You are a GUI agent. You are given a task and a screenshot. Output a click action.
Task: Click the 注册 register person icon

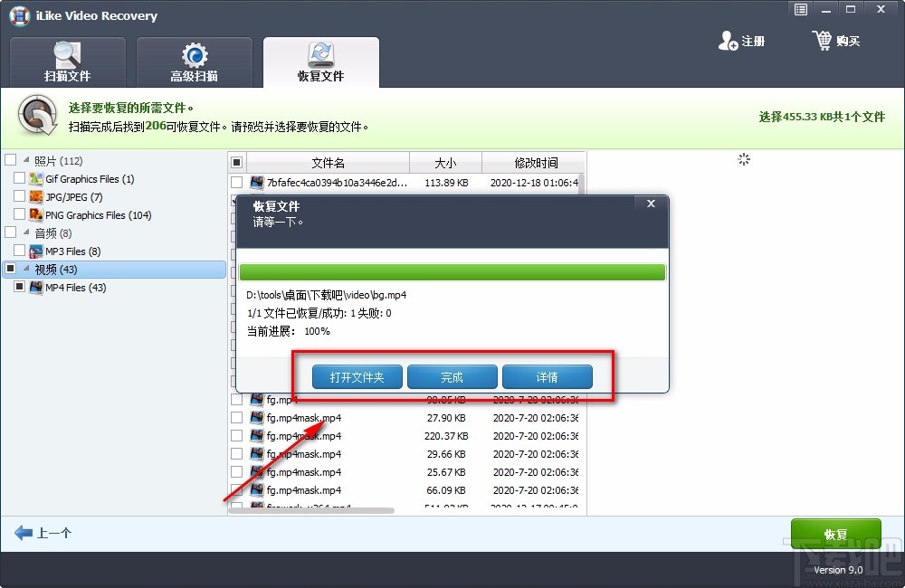(x=728, y=41)
